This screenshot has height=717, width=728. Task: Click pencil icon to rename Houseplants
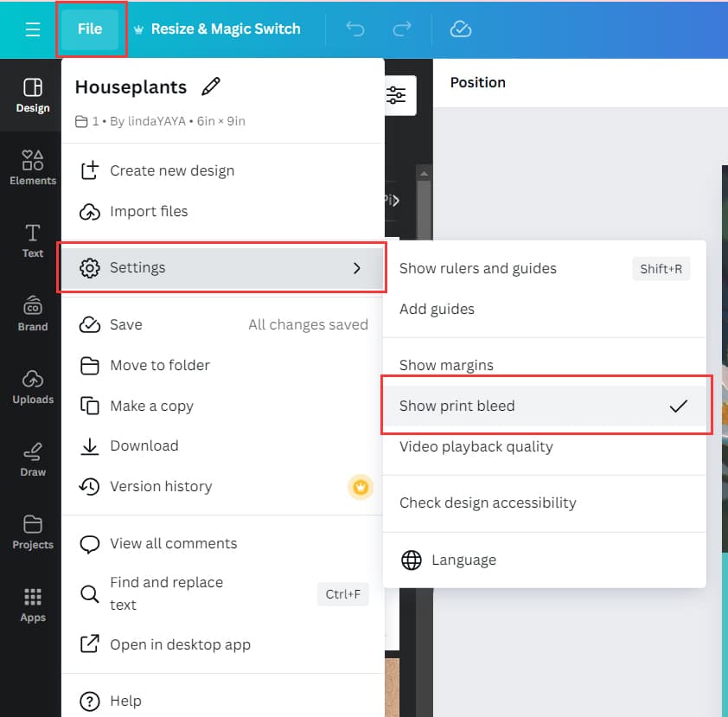pos(211,86)
